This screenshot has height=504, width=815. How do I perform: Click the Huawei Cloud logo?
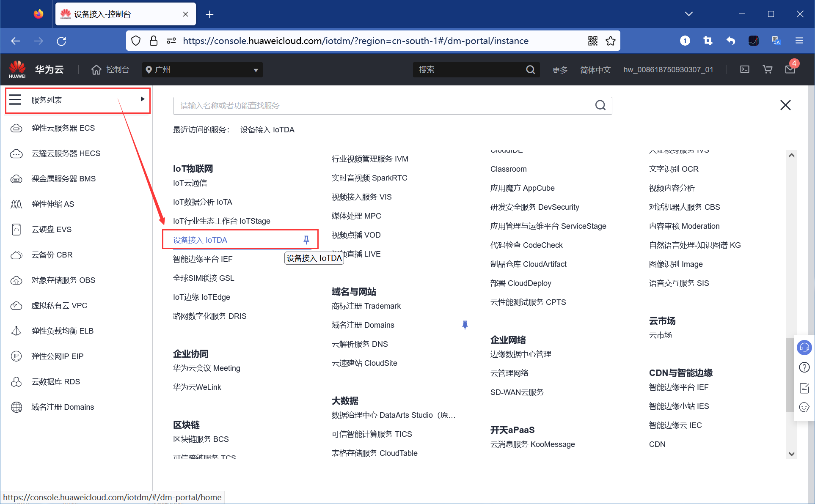point(17,69)
